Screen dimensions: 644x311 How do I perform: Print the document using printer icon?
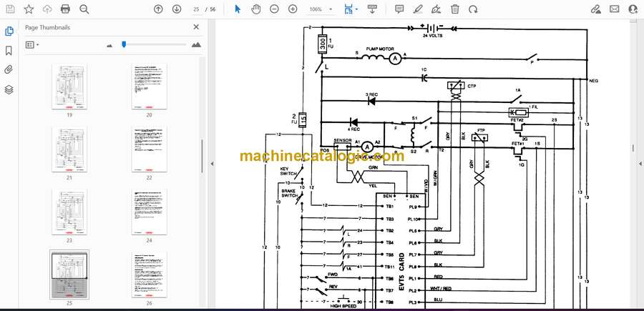(x=66, y=9)
